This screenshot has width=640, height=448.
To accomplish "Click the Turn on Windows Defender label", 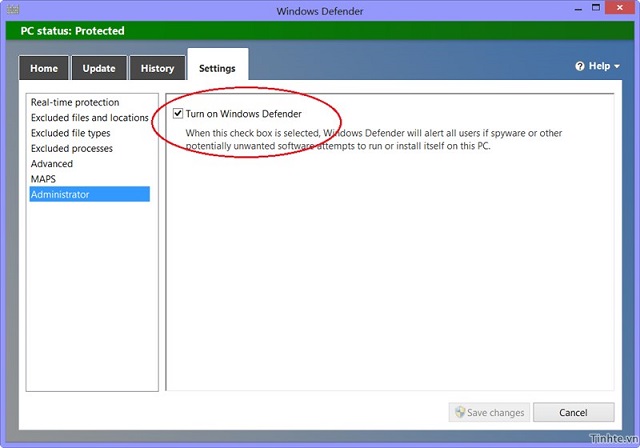I will (x=244, y=114).
